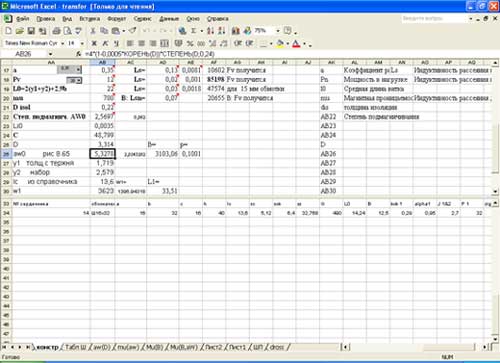Viewport: 500px width, 363px height.
Task: Merge and center selected cells
Action: [164, 43]
